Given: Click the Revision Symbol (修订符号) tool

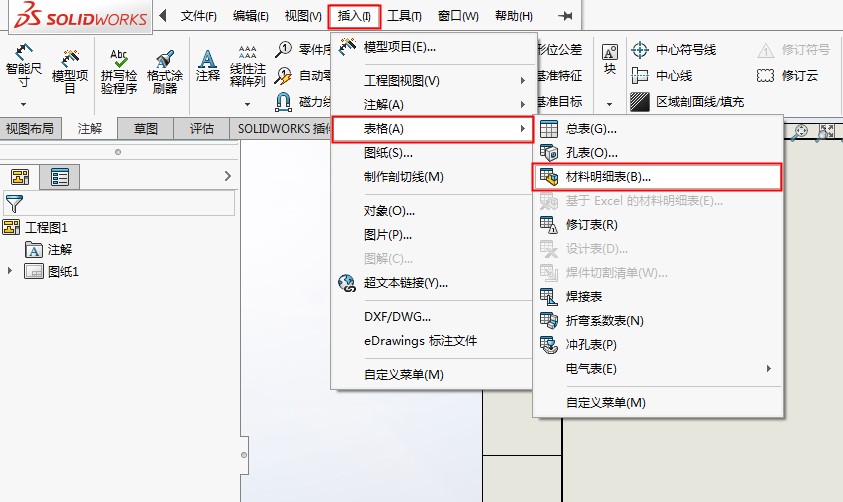Looking at the screenshot, I should click(x=794, y=50).
